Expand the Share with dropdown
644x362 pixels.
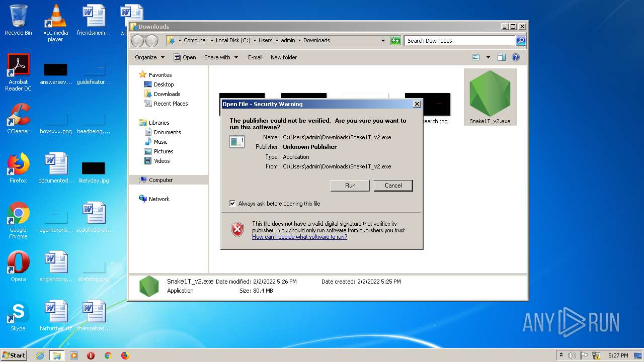tap(221, 57)
